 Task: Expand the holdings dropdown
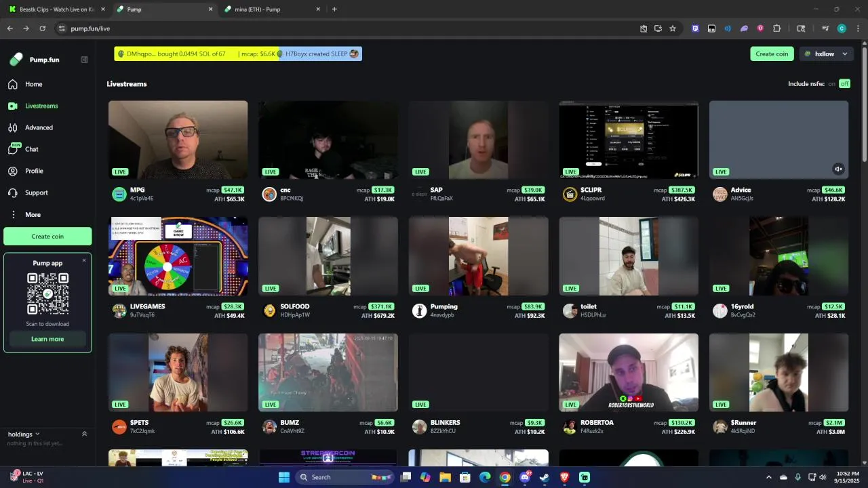tap(24, 434)
